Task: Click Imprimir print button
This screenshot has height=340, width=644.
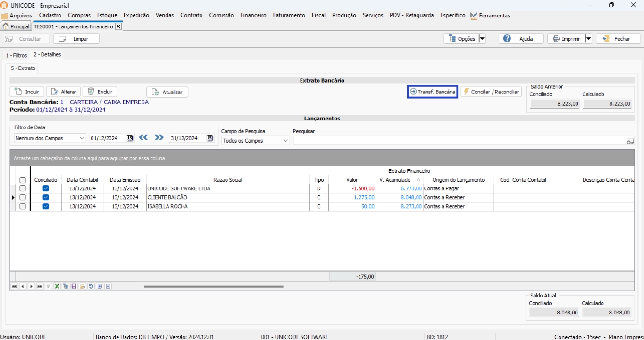Action: (566, 39)
